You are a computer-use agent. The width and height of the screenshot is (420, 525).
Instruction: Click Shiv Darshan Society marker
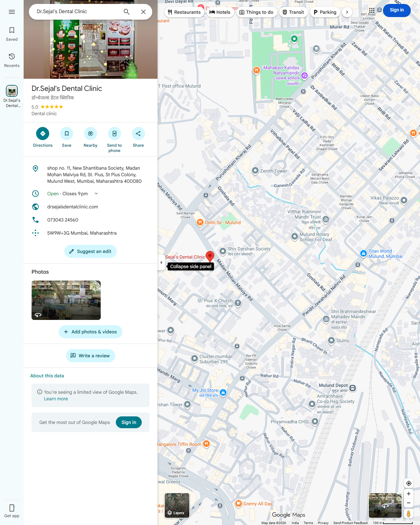coord(223,251)
